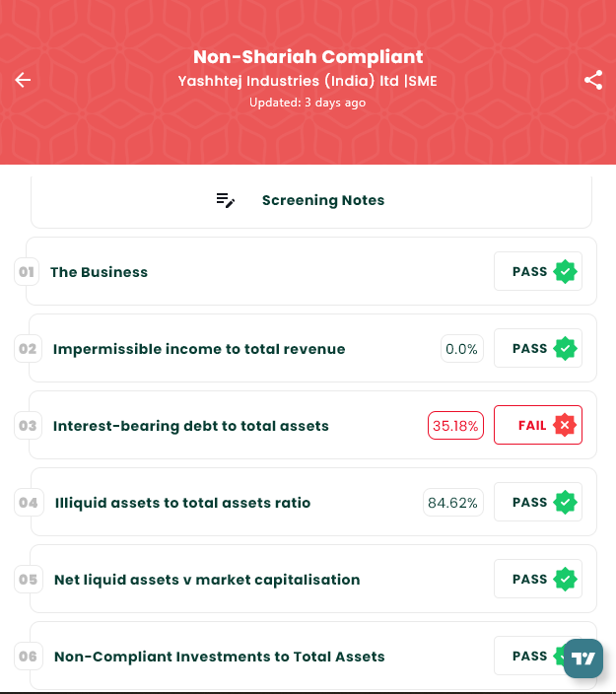Viewport: 616px width, 694px height.
Task: Expand Non-Compliant Investments to Total Assets
Action: [x=219, y=657]
